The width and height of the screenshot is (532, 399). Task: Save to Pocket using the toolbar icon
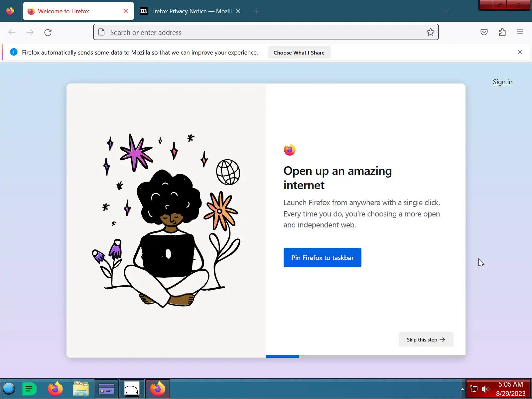484,32
